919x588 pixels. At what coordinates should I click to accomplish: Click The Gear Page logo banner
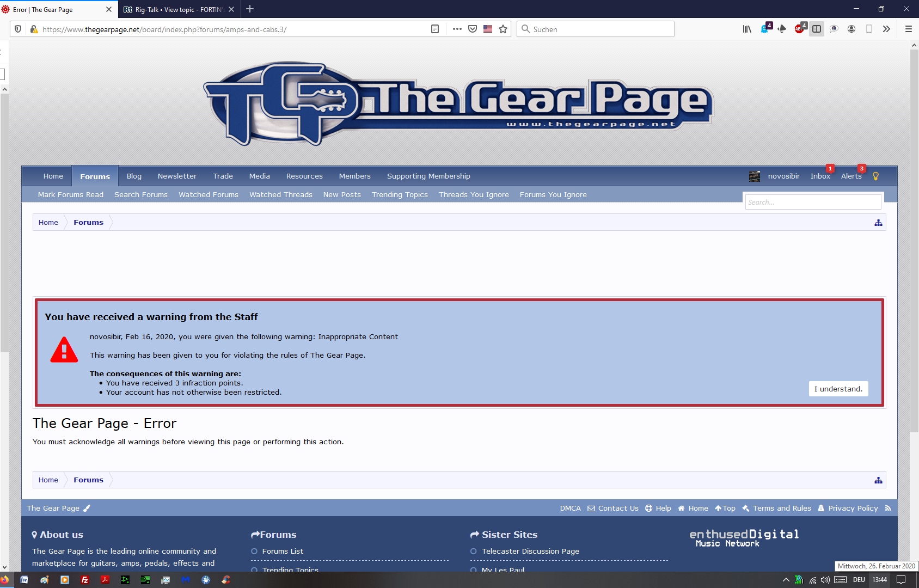(x=458, y=103)
